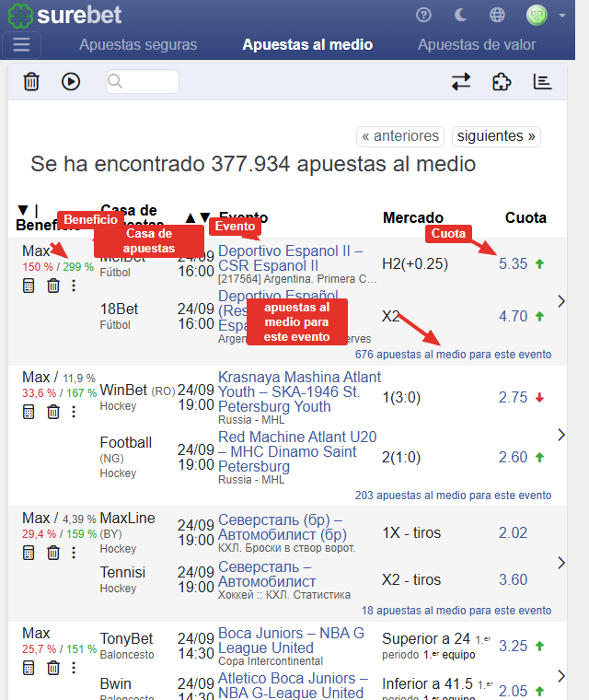Open more options for 29,4 % bet
This screenshot has width=589, height=700.
[74, 554]
